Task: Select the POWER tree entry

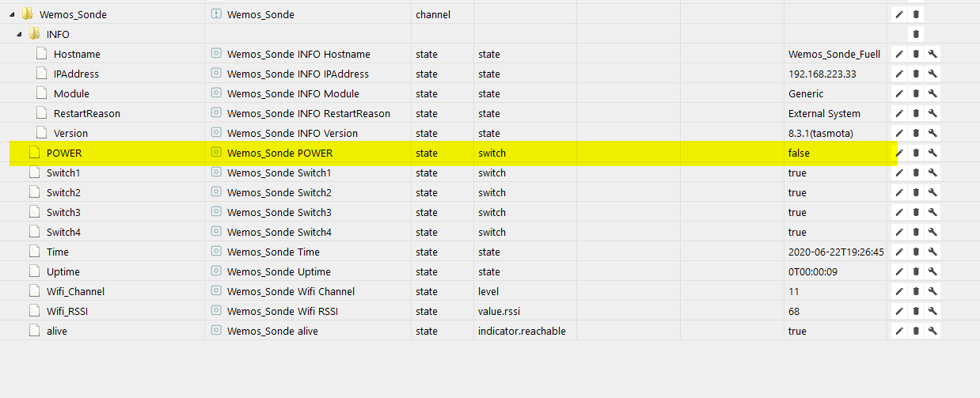Action: click(x=64, y=153)
